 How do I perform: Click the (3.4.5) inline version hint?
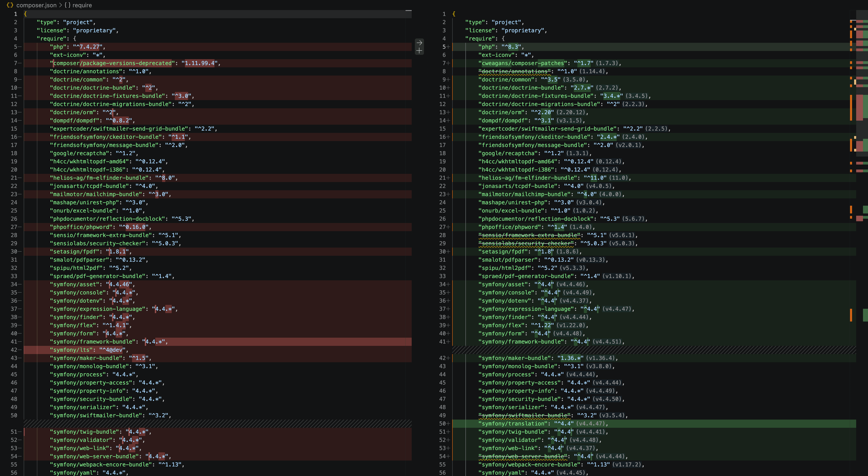pyautogui.click(x=636, y=96)
